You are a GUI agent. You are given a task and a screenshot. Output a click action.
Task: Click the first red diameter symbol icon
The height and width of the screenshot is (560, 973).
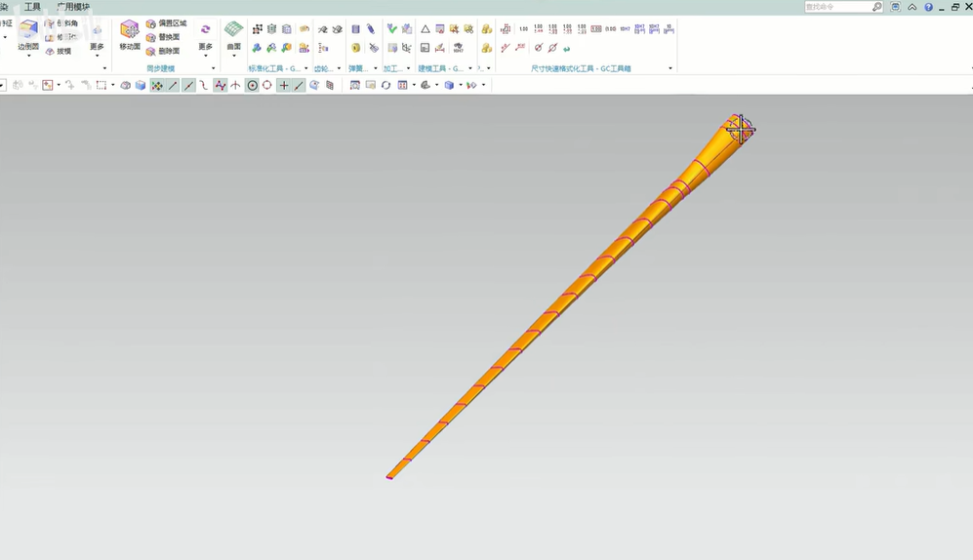pos(538,48)
